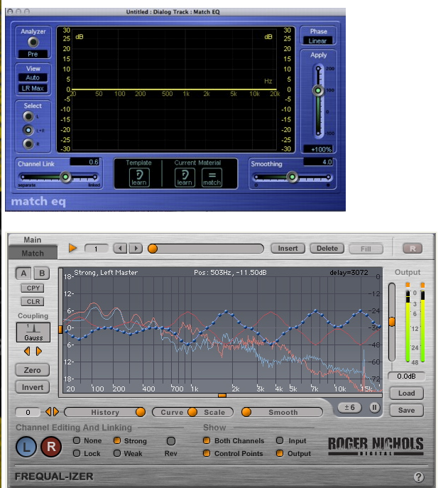The width and height of the screenshot is (448, 488).
Task: Click the CLR clear button
Action: click(x=33, y=302)
